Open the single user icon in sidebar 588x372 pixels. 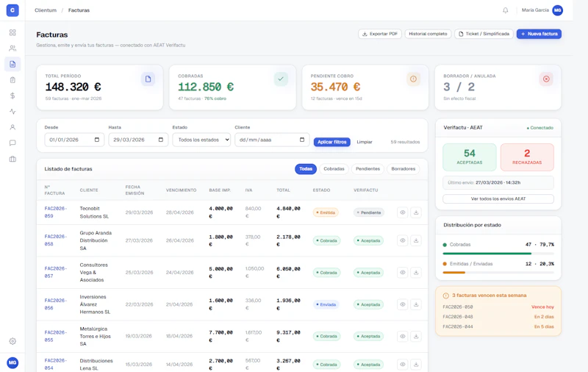[x=12, y=127]
